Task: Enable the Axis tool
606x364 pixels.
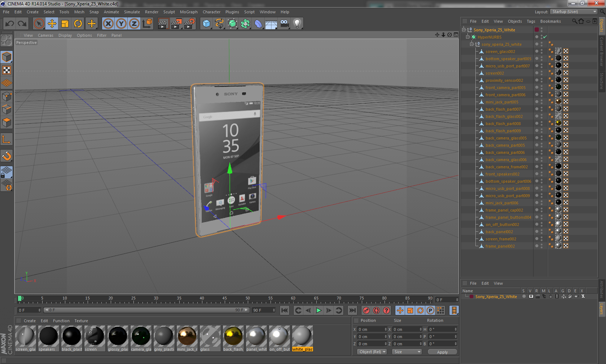Action: point(7,139)
